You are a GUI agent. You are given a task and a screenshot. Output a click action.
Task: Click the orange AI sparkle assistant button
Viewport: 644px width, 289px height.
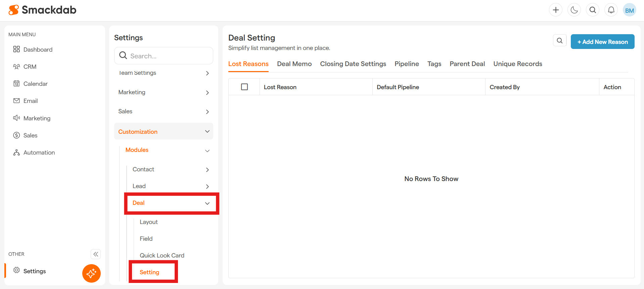[x=91, y=273]
